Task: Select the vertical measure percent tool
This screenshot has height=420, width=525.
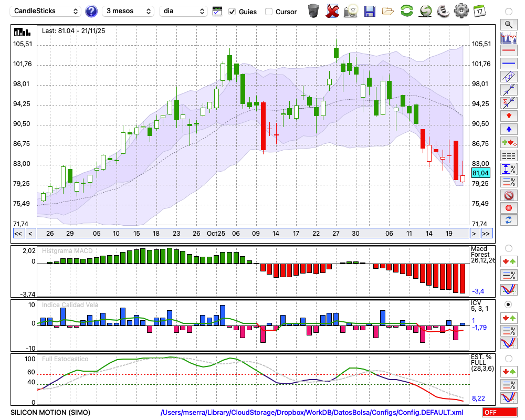Action: [509, 169]
